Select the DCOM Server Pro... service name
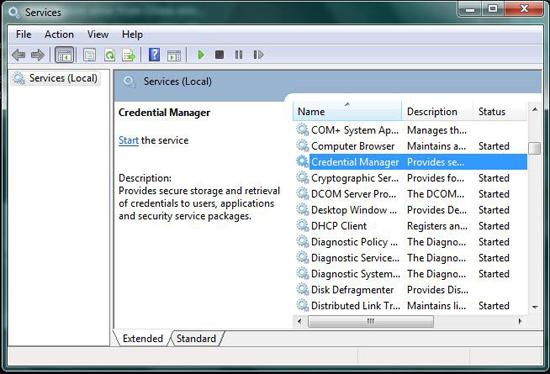The image size is (550, 374). (354, 194)
